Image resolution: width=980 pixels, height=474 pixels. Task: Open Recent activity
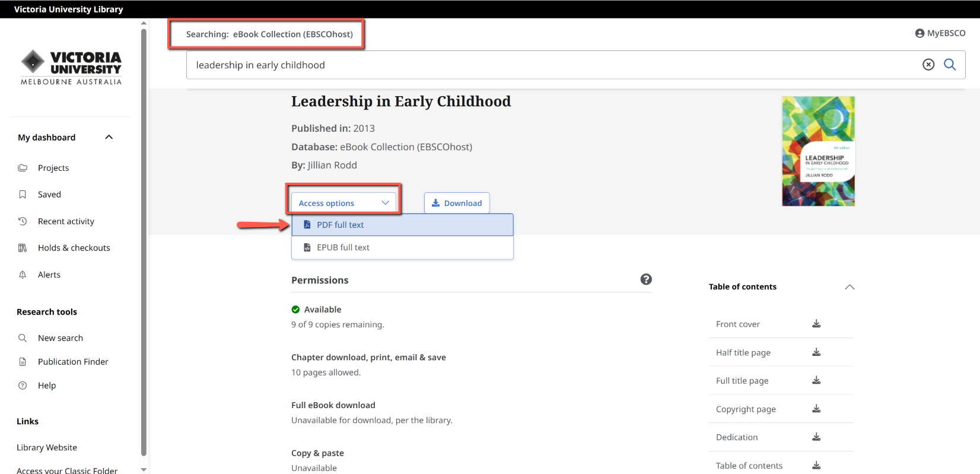click(66, 221)
